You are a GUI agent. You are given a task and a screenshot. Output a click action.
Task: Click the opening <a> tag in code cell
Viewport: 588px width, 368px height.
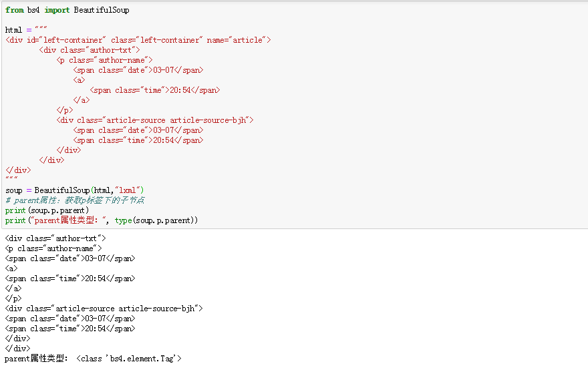[x=80, y=80]
